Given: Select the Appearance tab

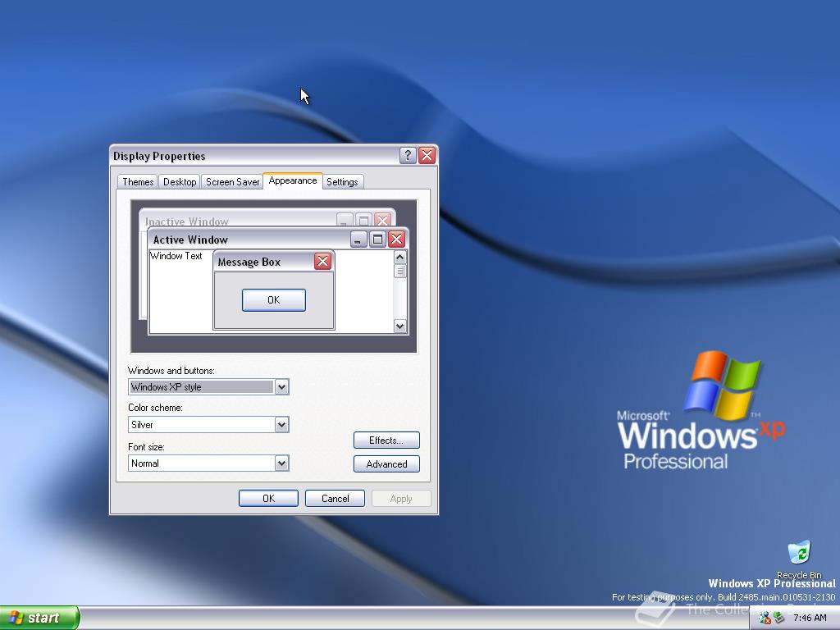Looking at the screenshot, I should pyautogui.click(x=293, y=180).
